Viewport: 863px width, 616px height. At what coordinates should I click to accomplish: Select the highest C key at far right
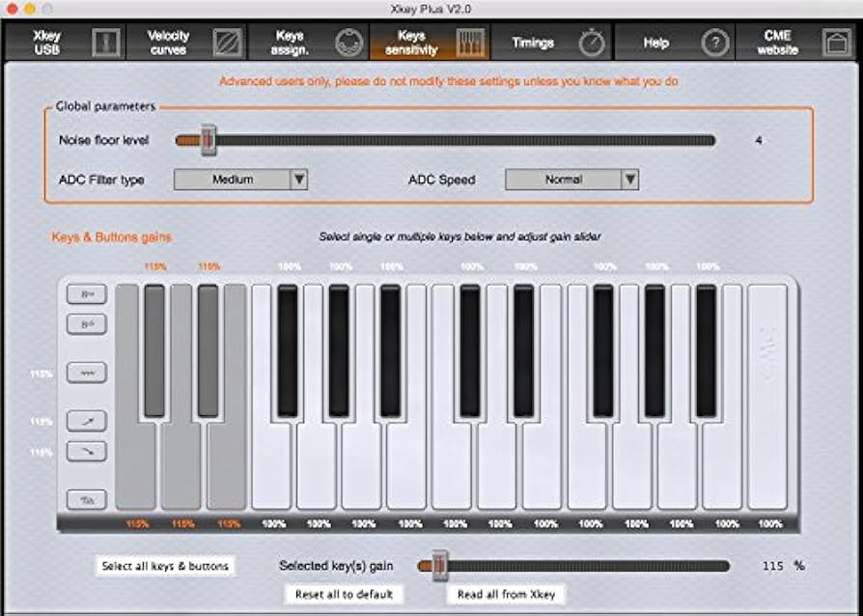tap(767, 397)
